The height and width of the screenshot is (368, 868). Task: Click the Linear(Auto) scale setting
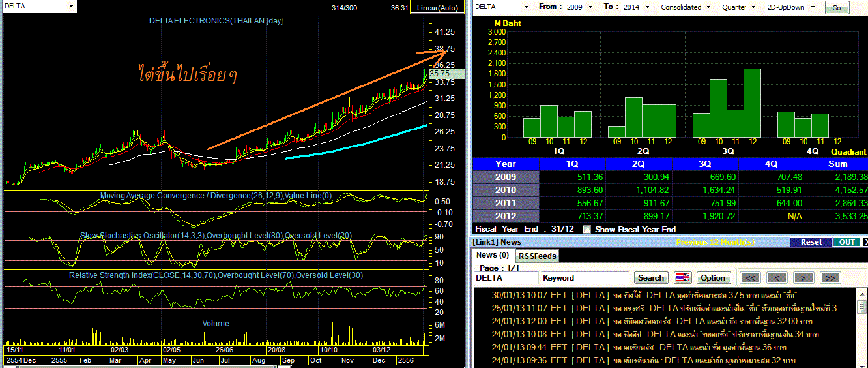(438, 8)
